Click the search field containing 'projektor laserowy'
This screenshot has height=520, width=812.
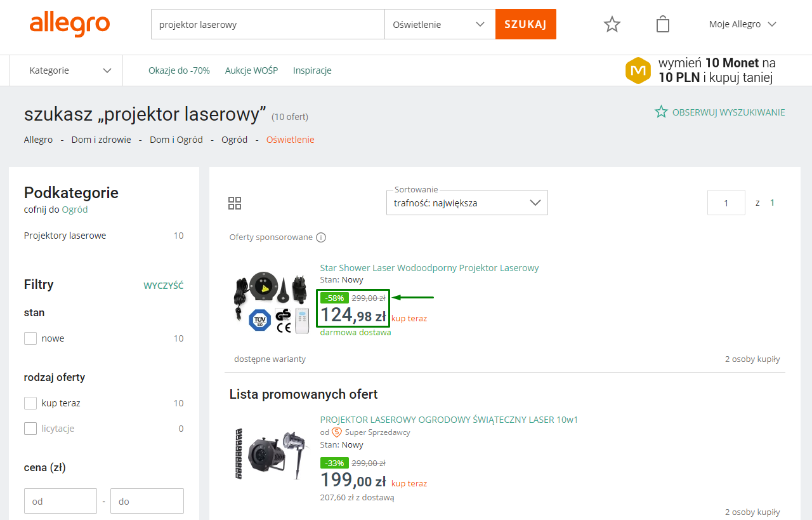click(x=268, y=24)
